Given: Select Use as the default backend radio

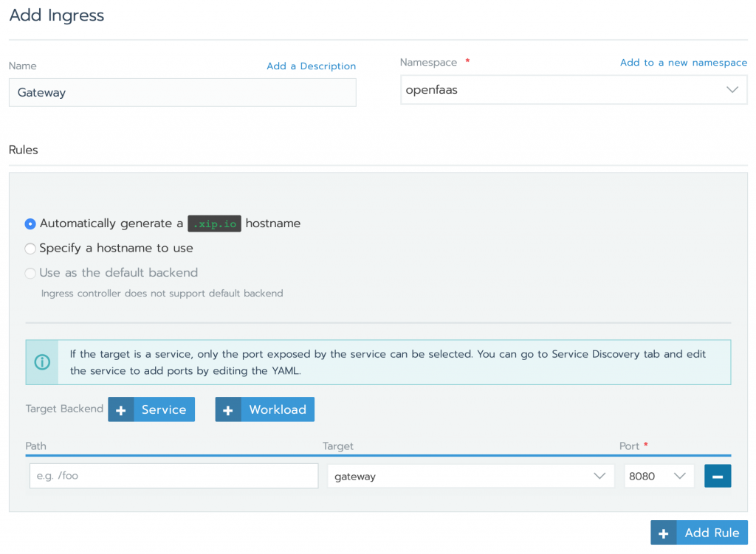Looking at the screenshot, I should (x=30, y=273).
